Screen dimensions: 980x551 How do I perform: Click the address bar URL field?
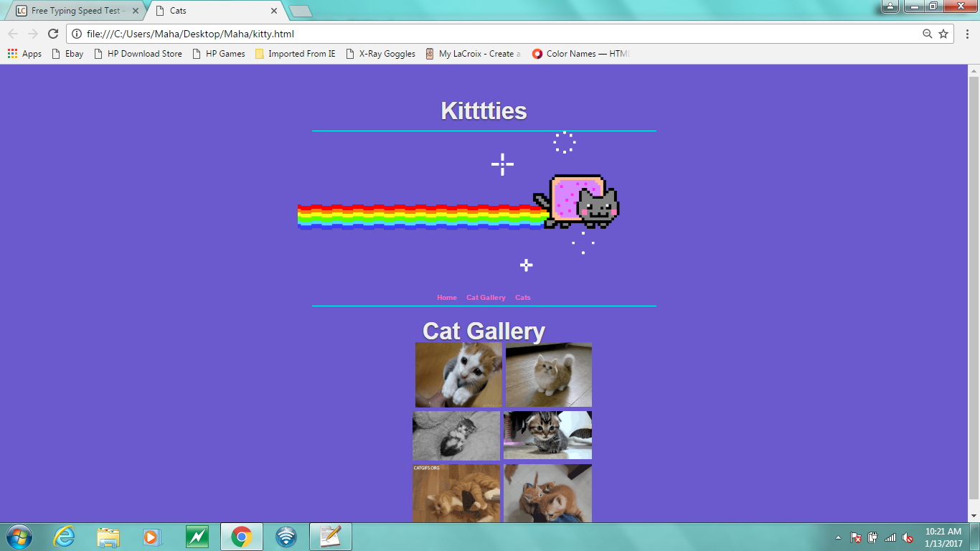(495, 34)
